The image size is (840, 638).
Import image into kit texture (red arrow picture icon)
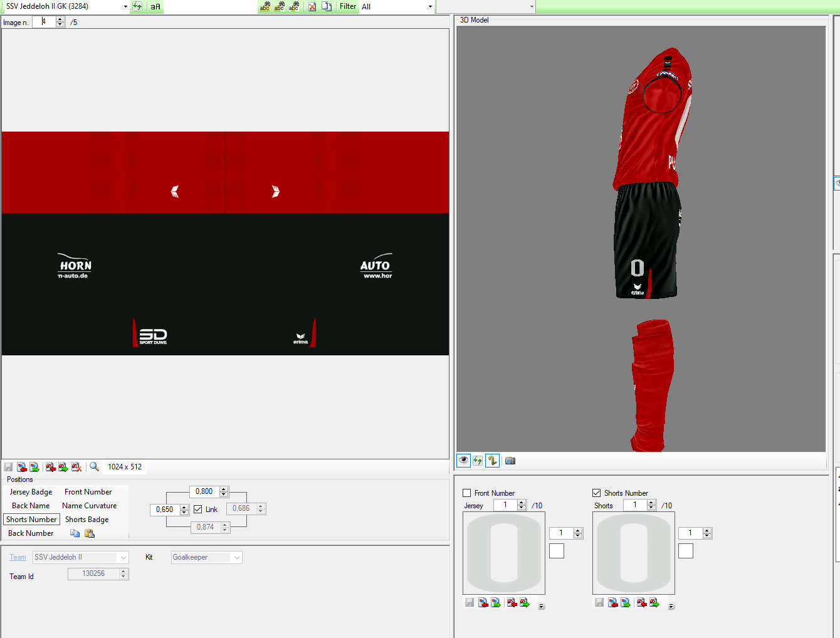click(x=22, y=467)
